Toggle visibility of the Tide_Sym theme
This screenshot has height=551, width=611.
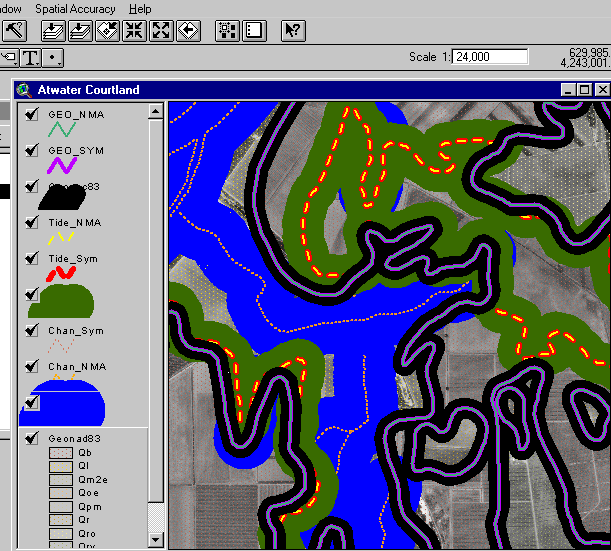(x=32, y=259)
